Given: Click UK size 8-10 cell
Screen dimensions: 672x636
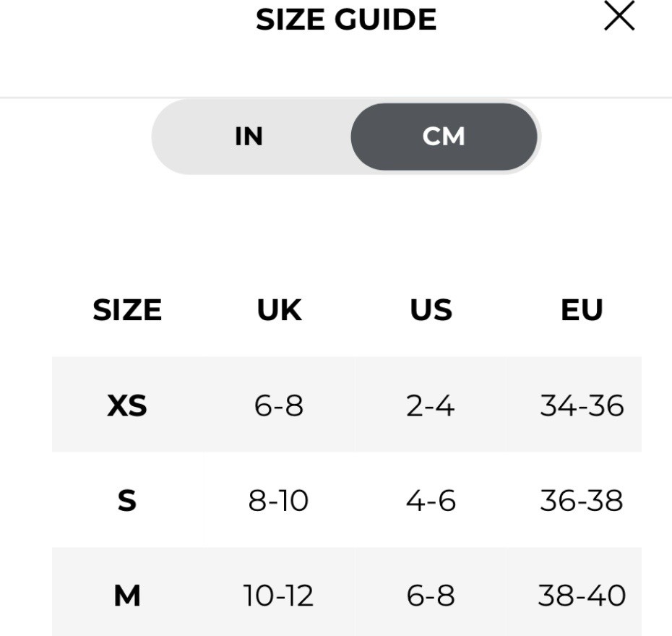Looking at the screenshot, I should coord(279,500).
